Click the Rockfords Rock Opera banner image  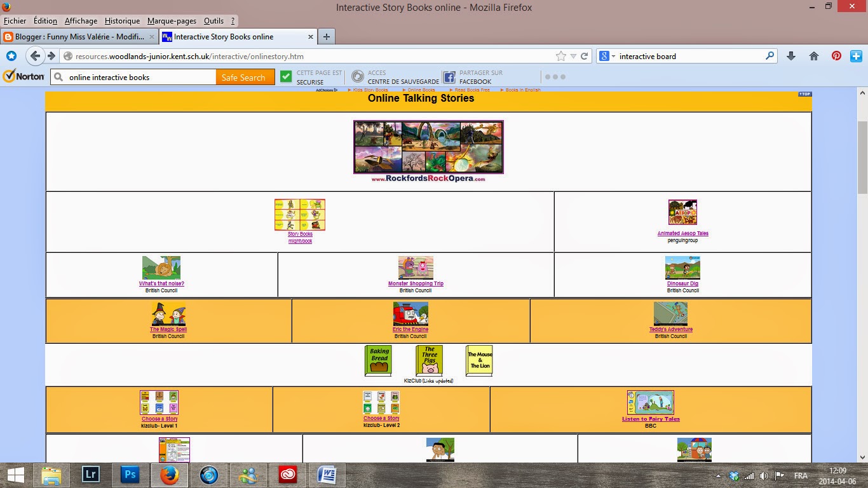click(428, 147)
